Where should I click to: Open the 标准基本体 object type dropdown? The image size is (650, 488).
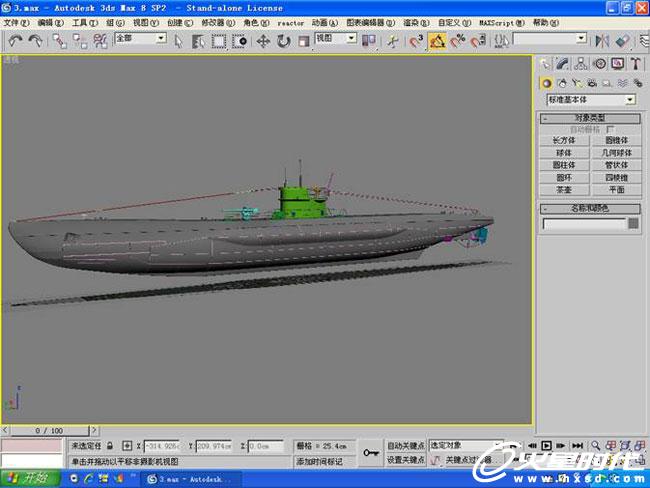591,100
